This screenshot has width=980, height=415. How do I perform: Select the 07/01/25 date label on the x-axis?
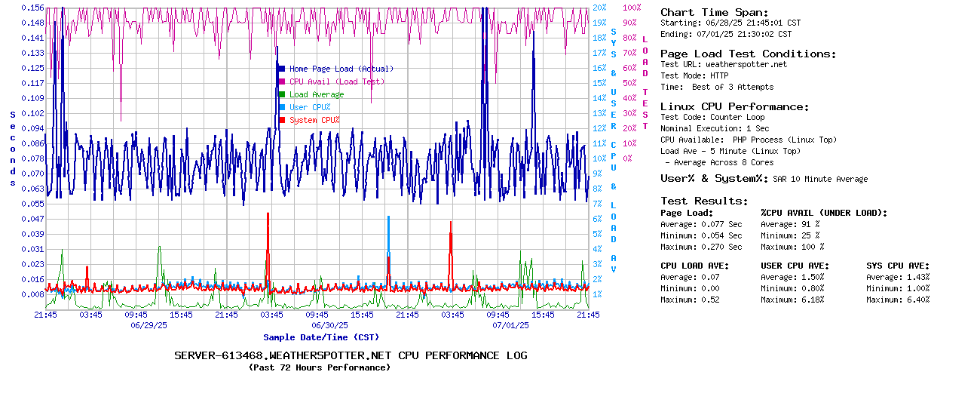pyautogui.click(x=510, y=325)
